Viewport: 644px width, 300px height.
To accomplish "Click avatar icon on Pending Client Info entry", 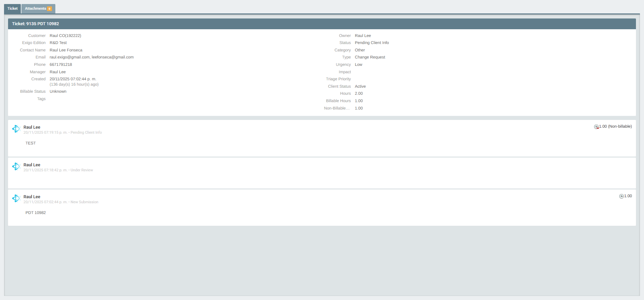I will click(16, 129).
